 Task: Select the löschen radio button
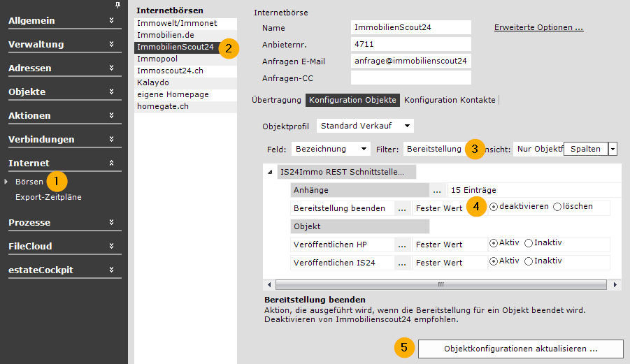point(557,207)
